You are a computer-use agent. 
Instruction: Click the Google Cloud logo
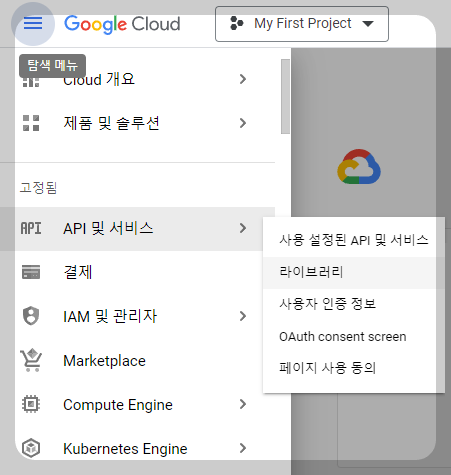click(x=122, y=24)
